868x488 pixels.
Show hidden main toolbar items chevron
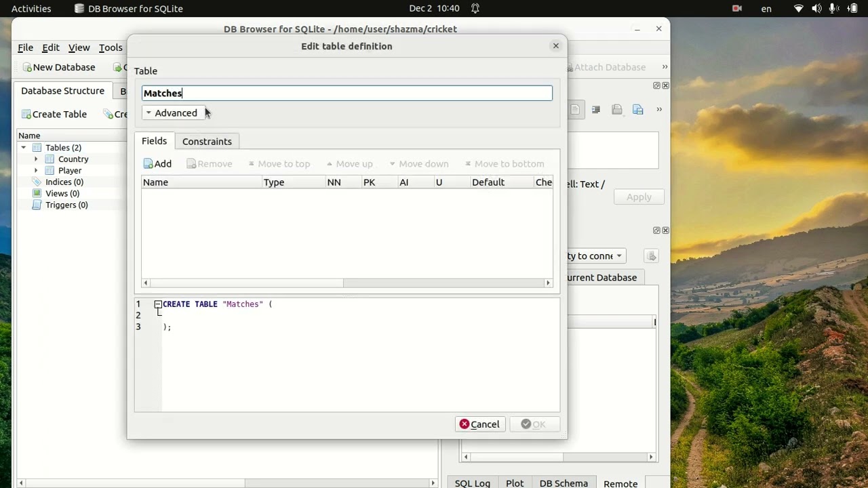coord(665,67)
